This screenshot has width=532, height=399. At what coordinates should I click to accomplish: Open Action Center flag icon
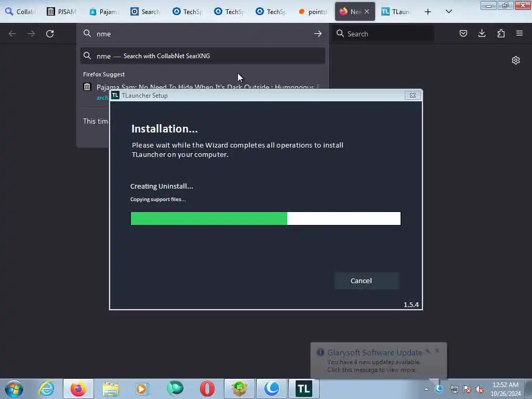467,390
